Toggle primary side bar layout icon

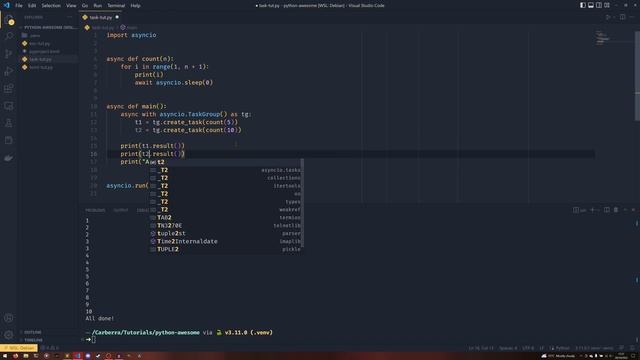click(x=583, y=5)
